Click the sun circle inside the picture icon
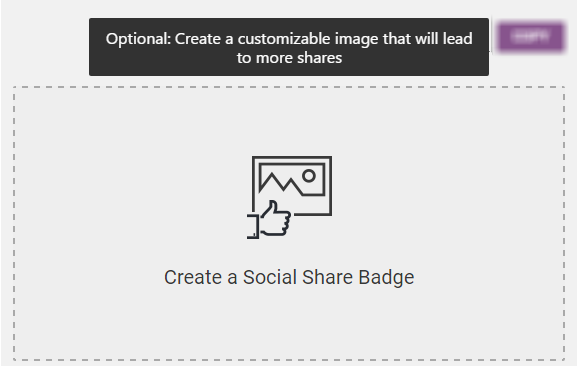This screenshot has height=366, width=577. (309, 176)
